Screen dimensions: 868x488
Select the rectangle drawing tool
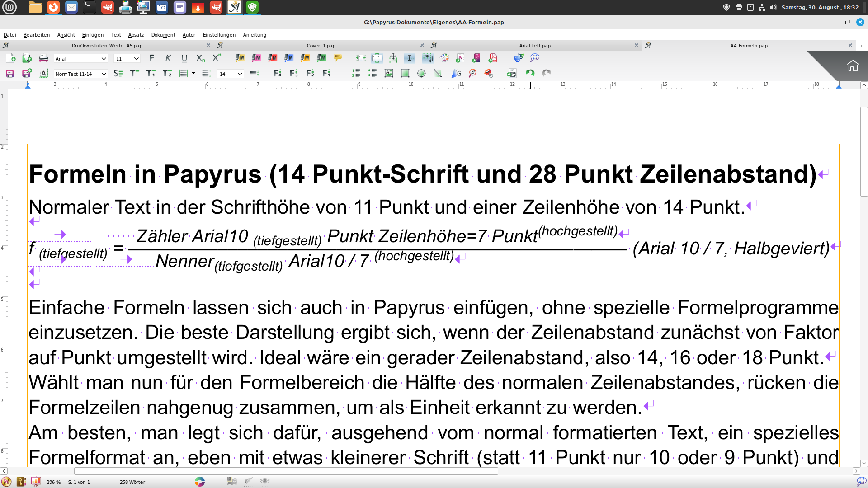(405, 73)
